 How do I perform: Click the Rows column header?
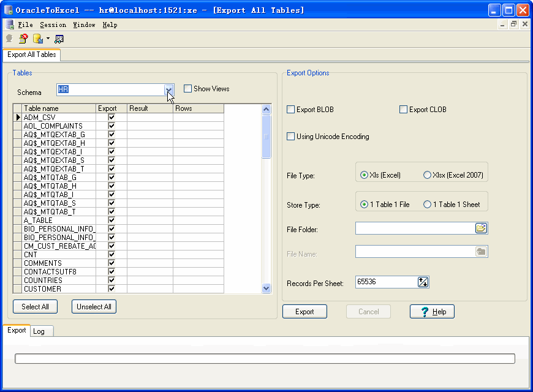[198, 108]
